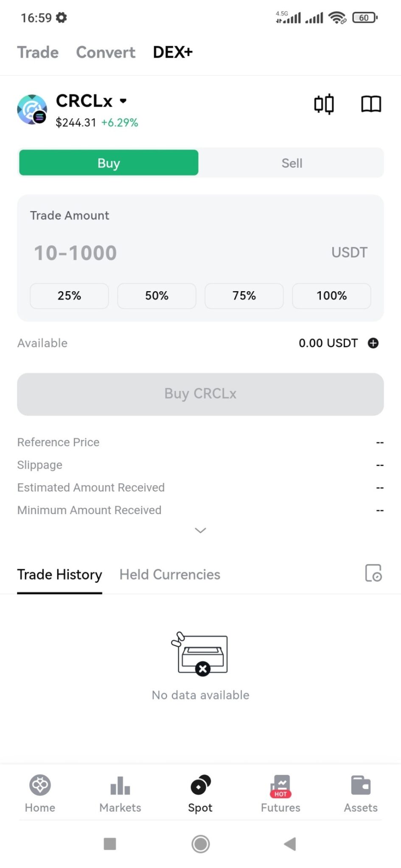Focus the Trade Amount input field

coord(170,253)
